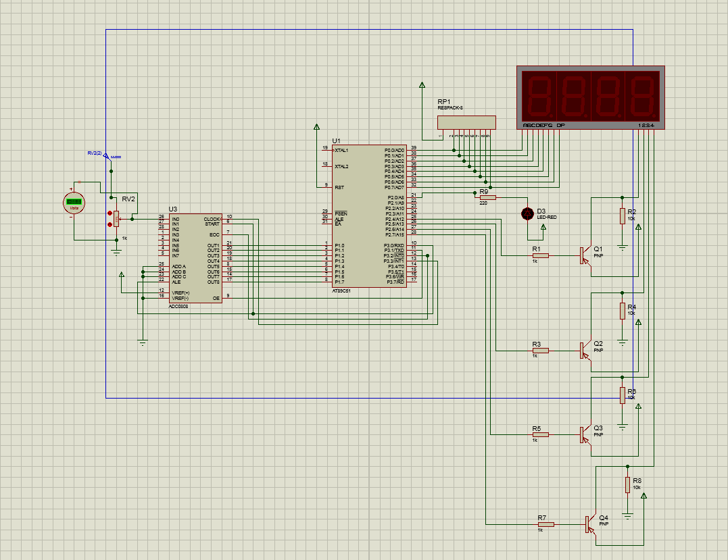Select the AT89C51 microcontroller U1

[x=369, y=215]
